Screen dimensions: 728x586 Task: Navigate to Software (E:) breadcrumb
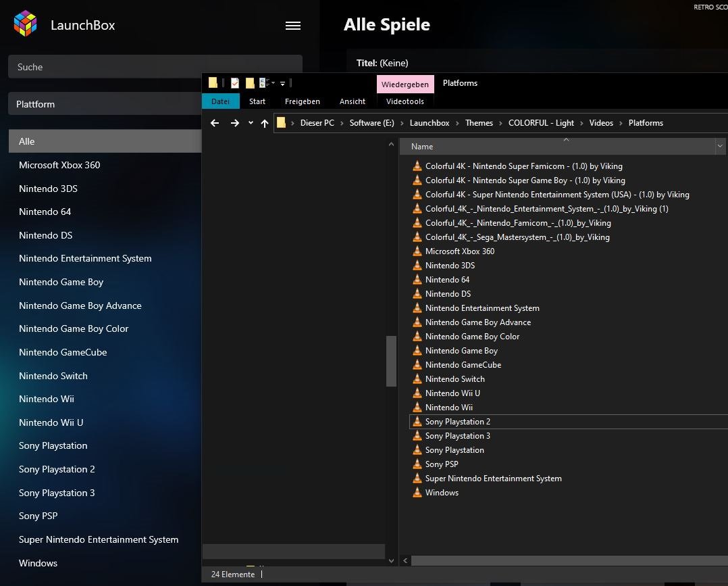(372, 123)
